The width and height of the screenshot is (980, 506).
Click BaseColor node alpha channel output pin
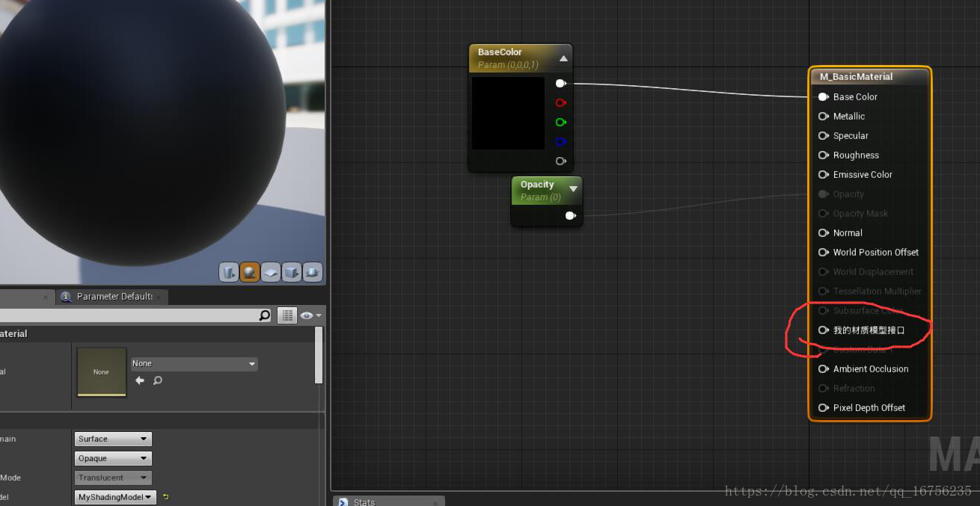560,161
